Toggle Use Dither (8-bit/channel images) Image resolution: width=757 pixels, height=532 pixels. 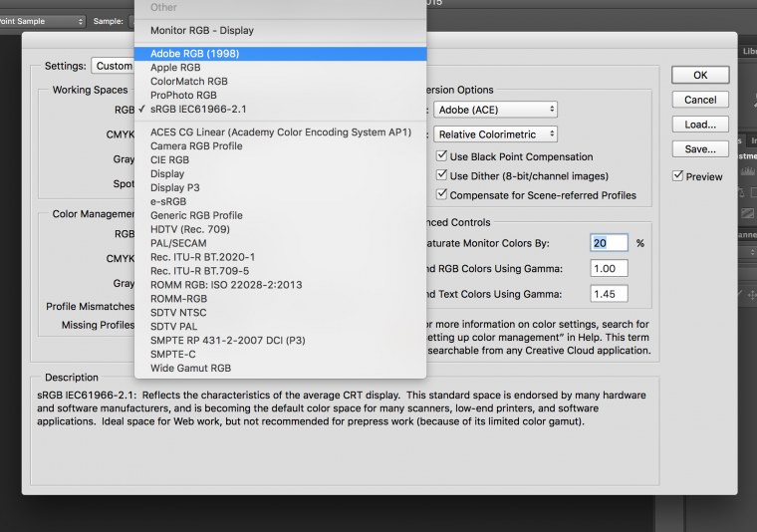(x=441, y=175)
